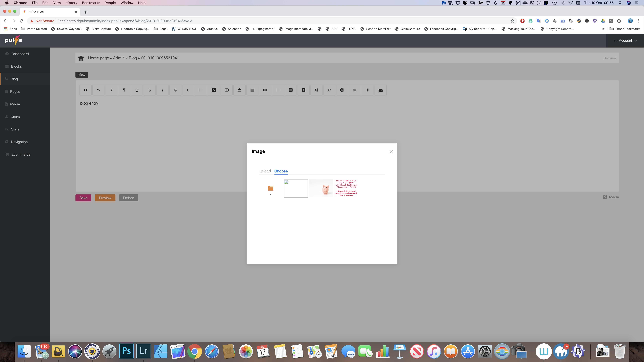Click the Preview button
The height and width of the screenshot is (362, 644).
point(105,198)
